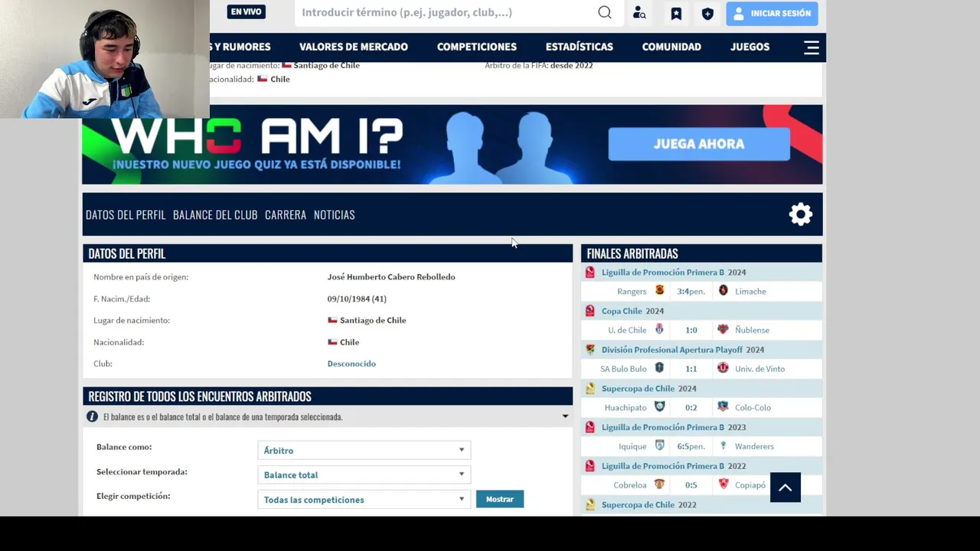This screenshot has width=980, height=551.
Task: Open the Valores de Mercado menu
Action: 354,47
